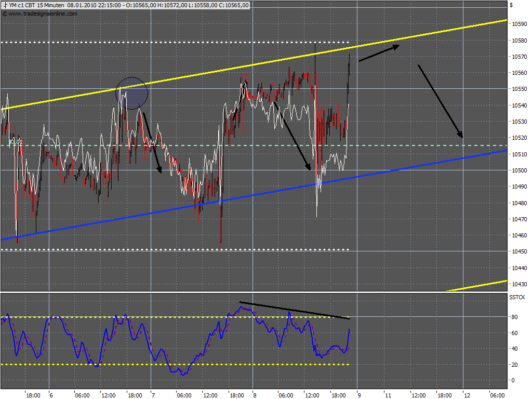
Task: Select the day 9 marker on the time axis
Action: pos(359,395)
